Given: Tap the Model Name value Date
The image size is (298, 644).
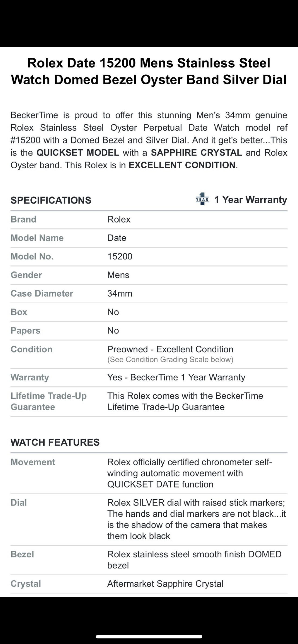Looking at the screenshot, I should (117, 238).
